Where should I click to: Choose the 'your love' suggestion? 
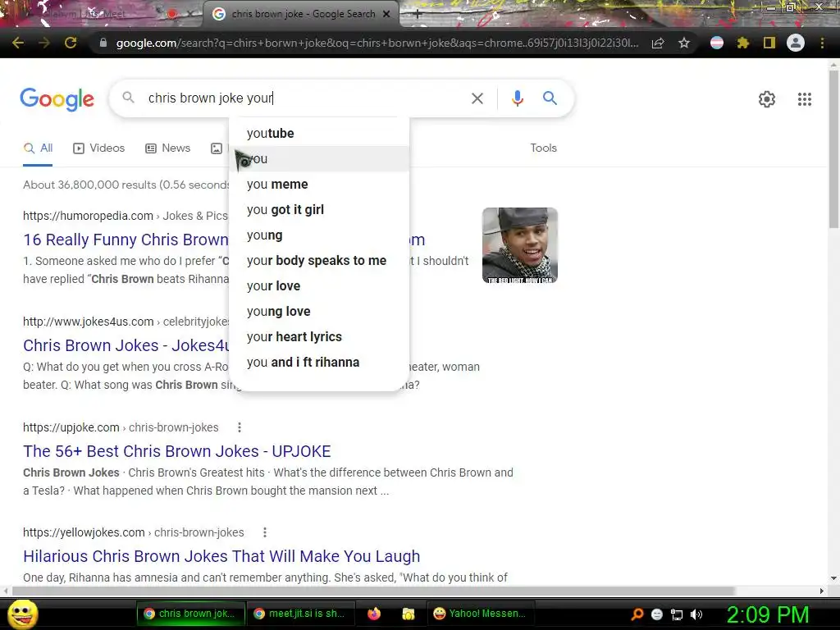(x=319, y=286)
